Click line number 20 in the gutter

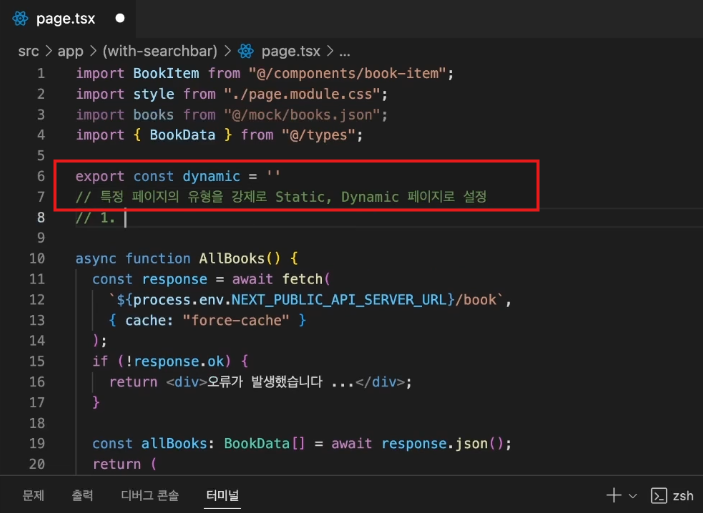pos(37,464)
